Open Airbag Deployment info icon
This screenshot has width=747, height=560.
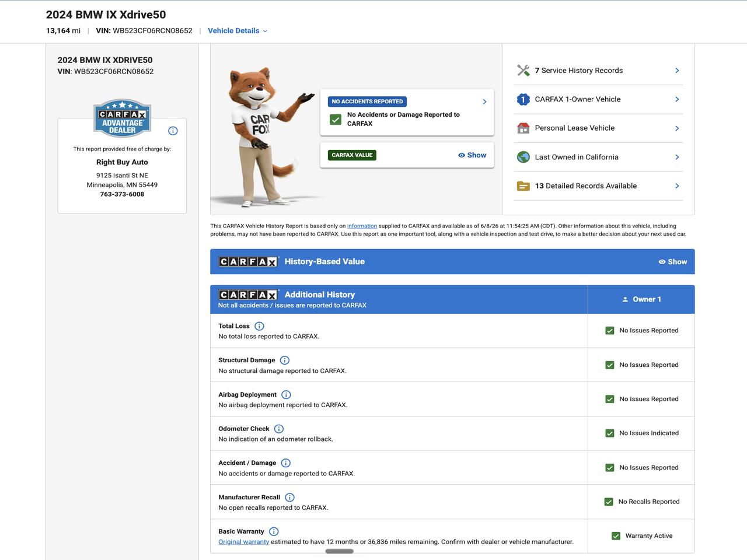pos(286,395)
